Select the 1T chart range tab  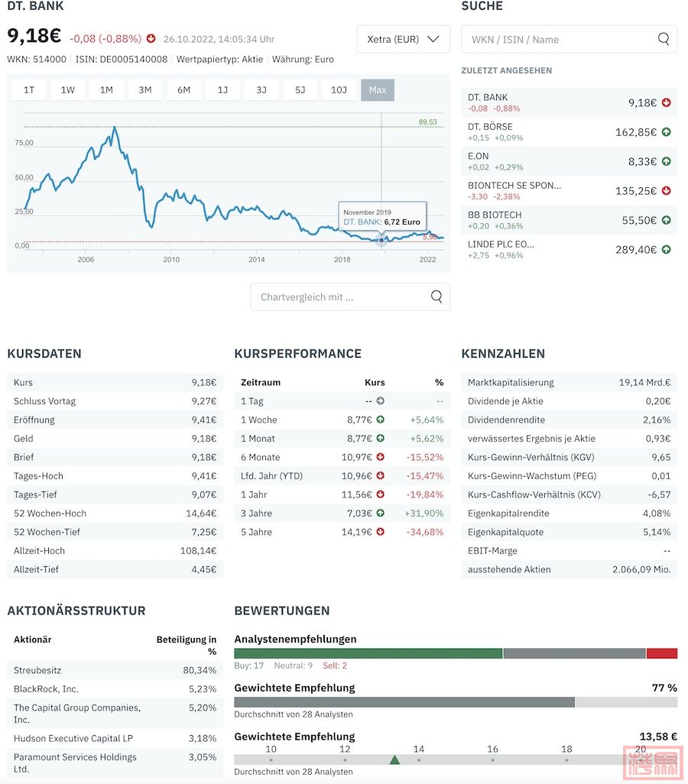point(29,90)
